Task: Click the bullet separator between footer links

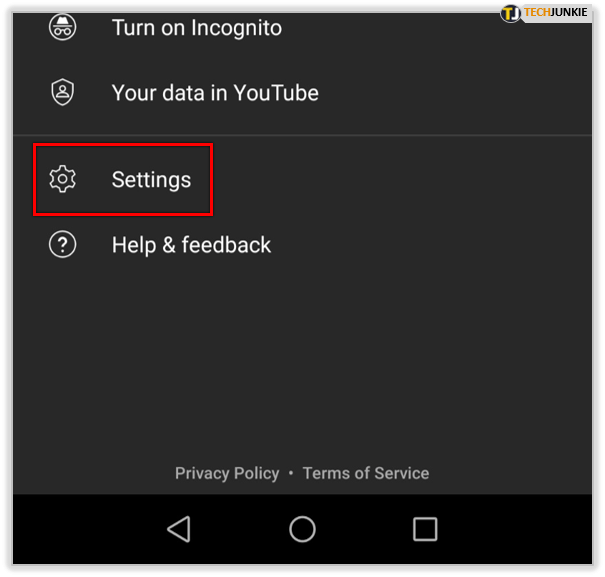Action: coord(291,473)
